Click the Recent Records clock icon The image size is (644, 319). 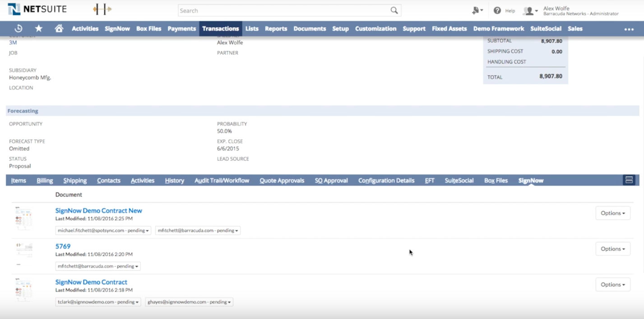(19, 28)
